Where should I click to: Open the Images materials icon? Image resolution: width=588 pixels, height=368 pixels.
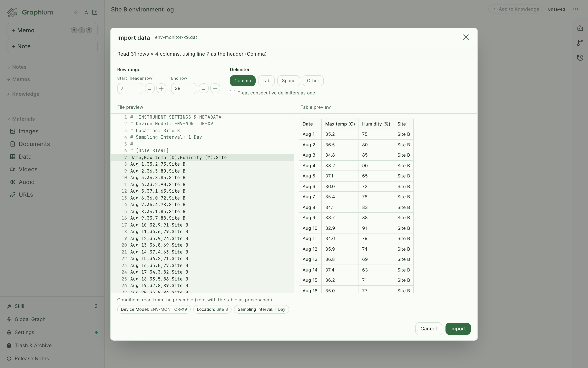click(13, 131)
